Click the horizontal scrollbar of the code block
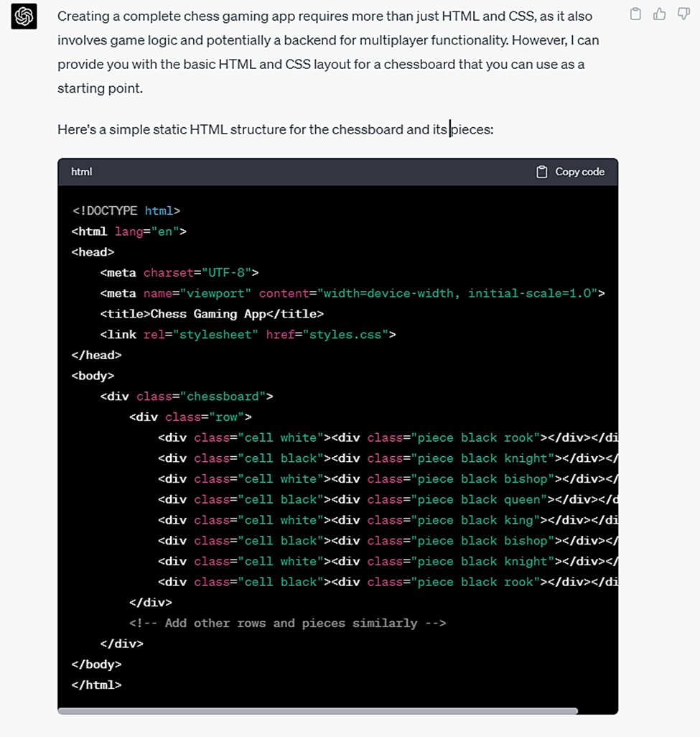This screenshot has width=700, height=737. pyautogui.click(x=317, y=711)
